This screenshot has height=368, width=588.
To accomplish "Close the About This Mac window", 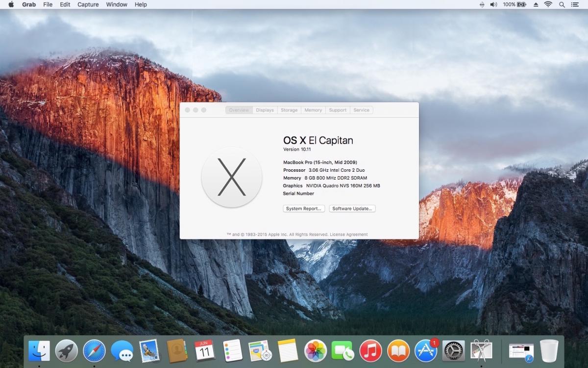I will point(187,110).
